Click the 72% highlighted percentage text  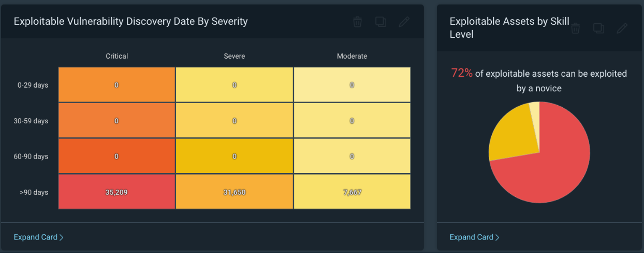[462, 73]
